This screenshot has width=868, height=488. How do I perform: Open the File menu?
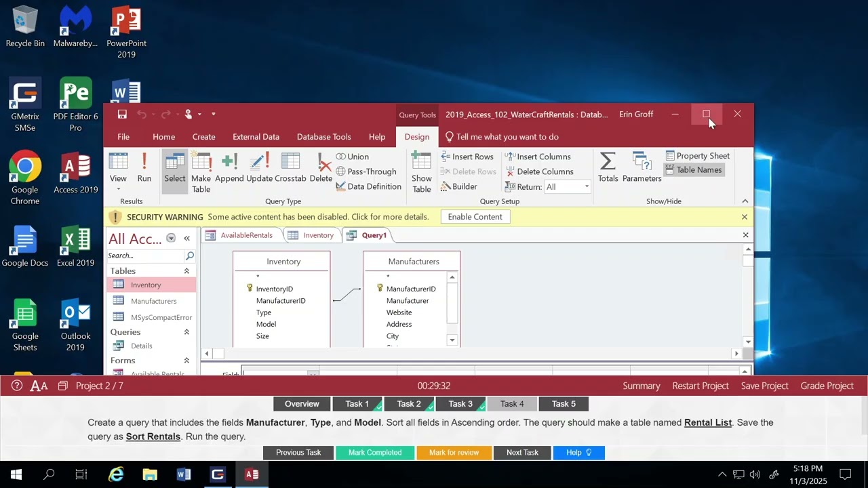click(123, 137)
